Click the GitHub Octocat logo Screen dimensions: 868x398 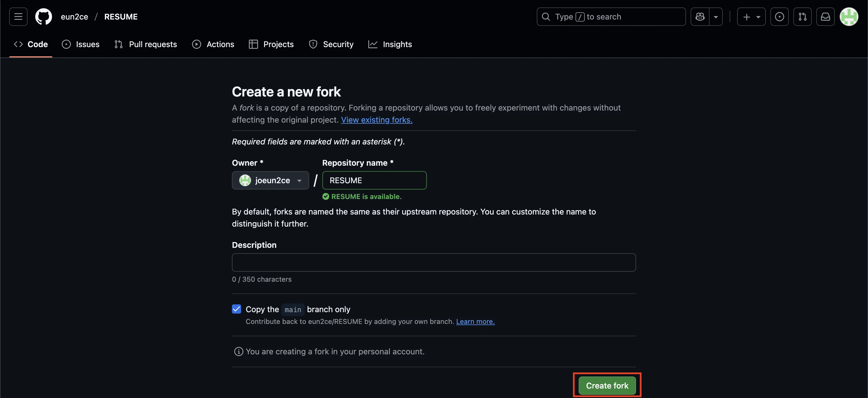(x=44, y=17)
